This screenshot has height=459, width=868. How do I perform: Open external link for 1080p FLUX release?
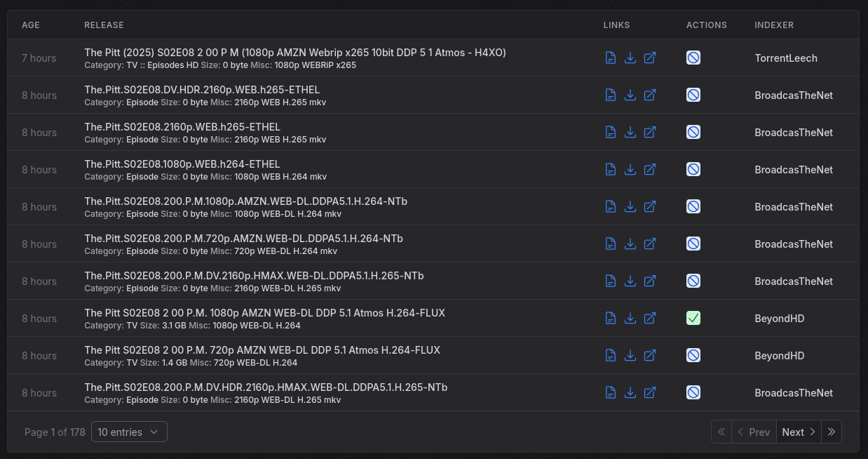650,318
